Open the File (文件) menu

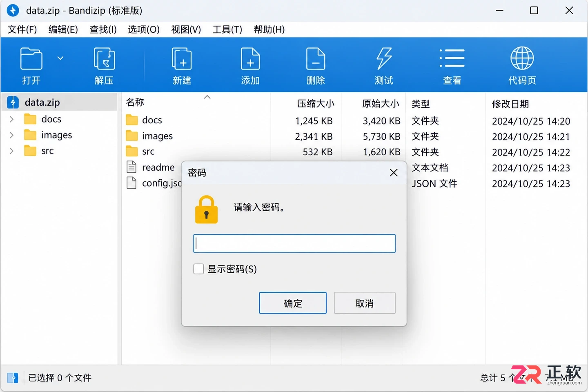22,29
